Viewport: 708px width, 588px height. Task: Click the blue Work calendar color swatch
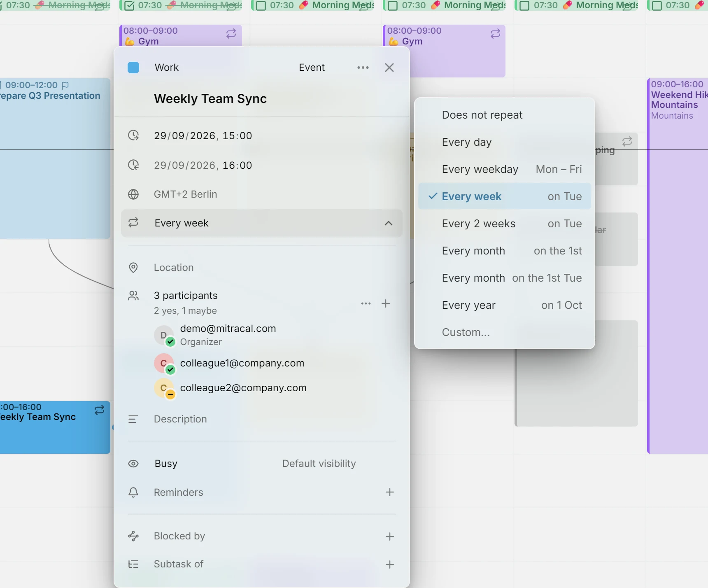[x=133, y=68]
